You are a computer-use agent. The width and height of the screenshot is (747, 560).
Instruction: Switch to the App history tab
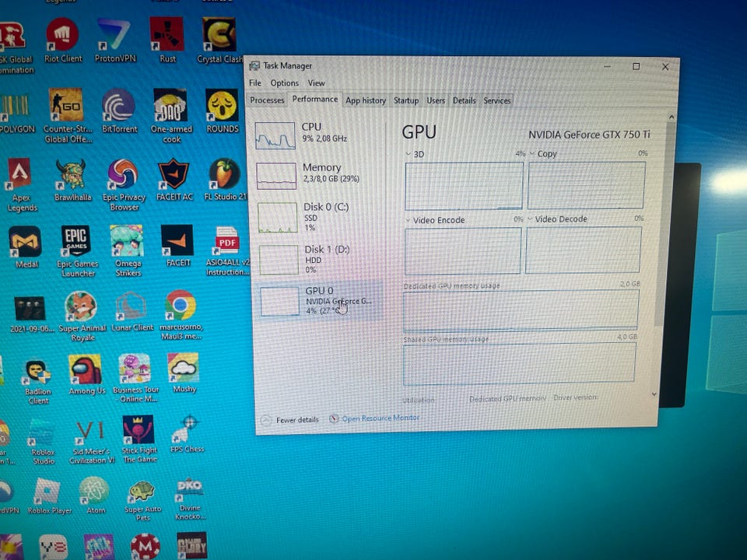click(x=366, y=100)
